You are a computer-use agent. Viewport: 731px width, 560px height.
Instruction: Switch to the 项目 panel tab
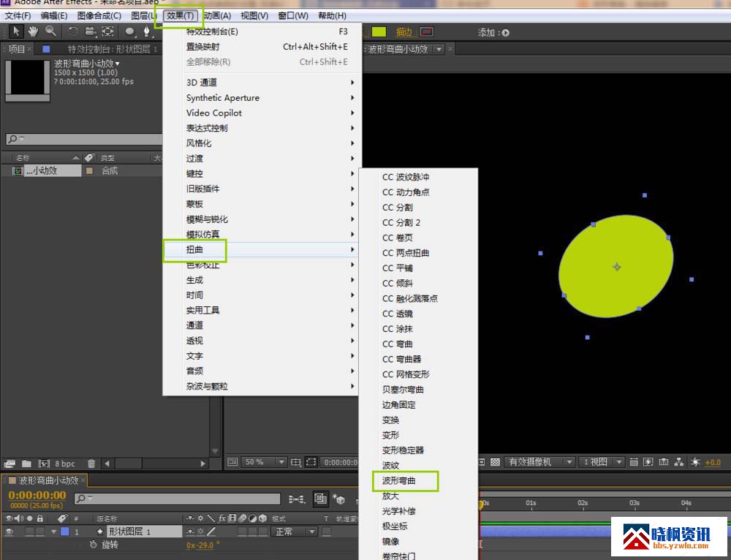click(18, 49)
